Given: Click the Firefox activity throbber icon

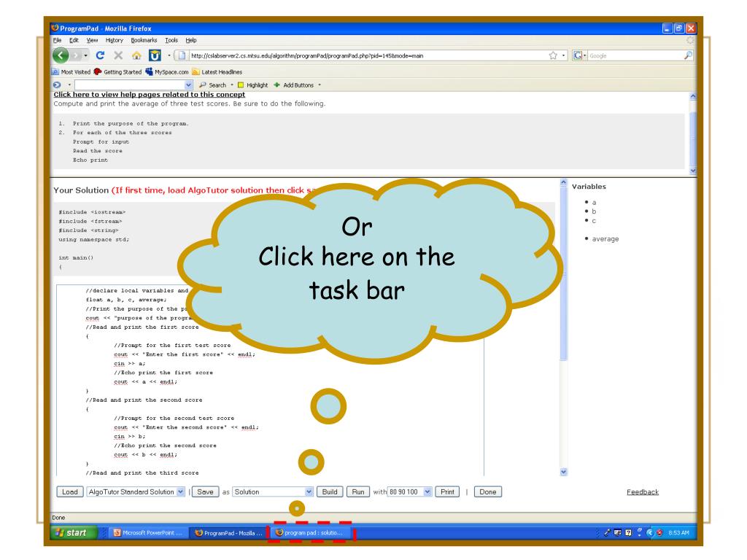Looking at the screenshot, I should (x=690, y=41).
